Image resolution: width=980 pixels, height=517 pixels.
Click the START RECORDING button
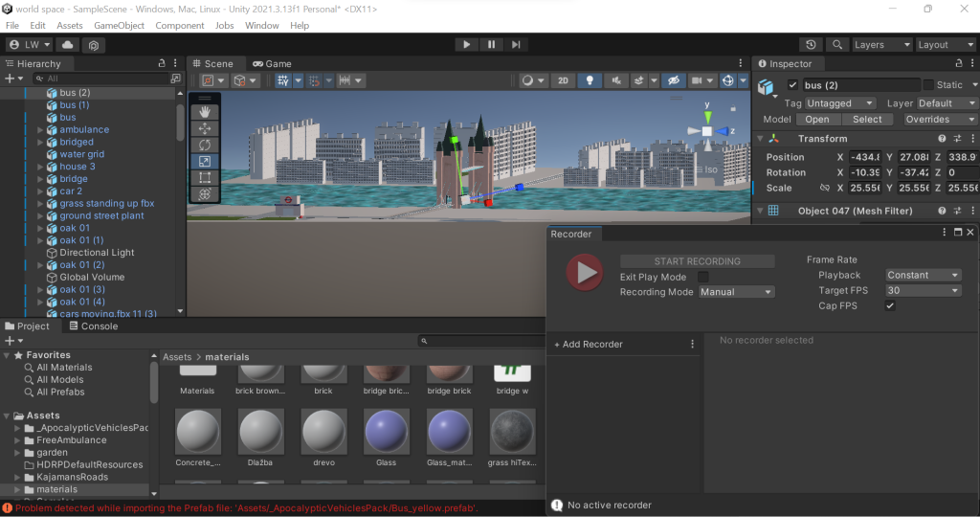[697, 261]
